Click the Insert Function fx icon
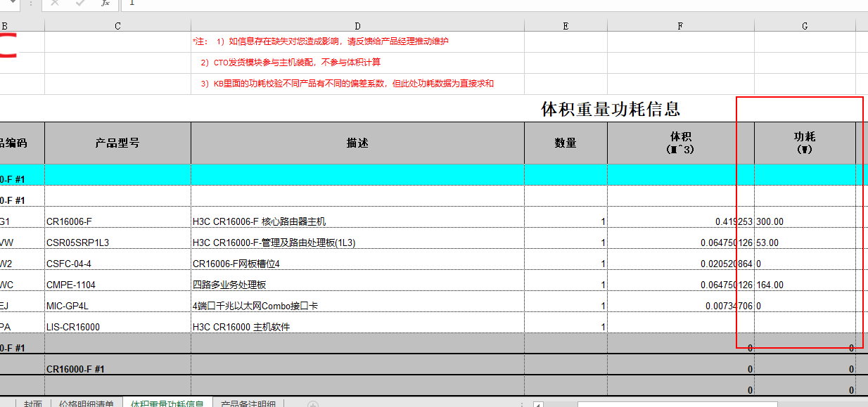This screenshot has width=868, height=407. [x=105, y=4]
